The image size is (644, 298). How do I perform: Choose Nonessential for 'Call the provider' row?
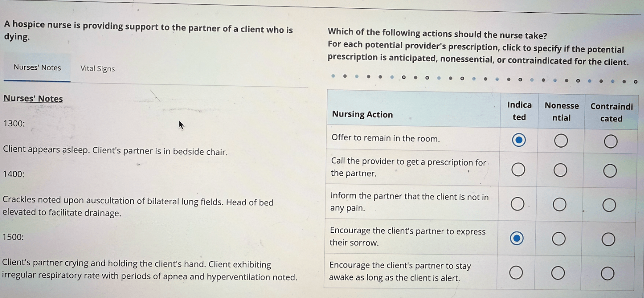click(x=560, y=170)
